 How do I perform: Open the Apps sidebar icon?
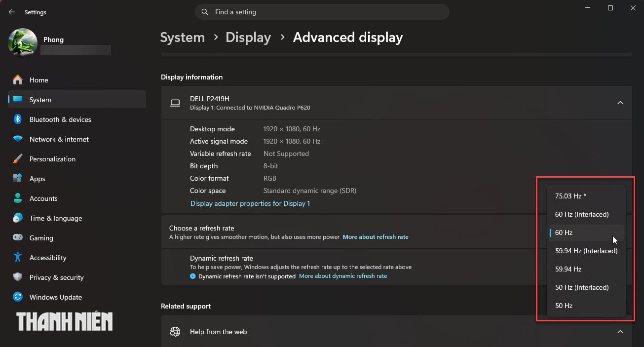tap(18, 179)
